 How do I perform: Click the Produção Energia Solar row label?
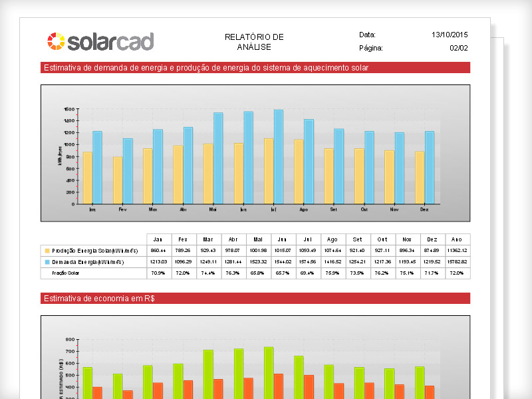[95, 251]
